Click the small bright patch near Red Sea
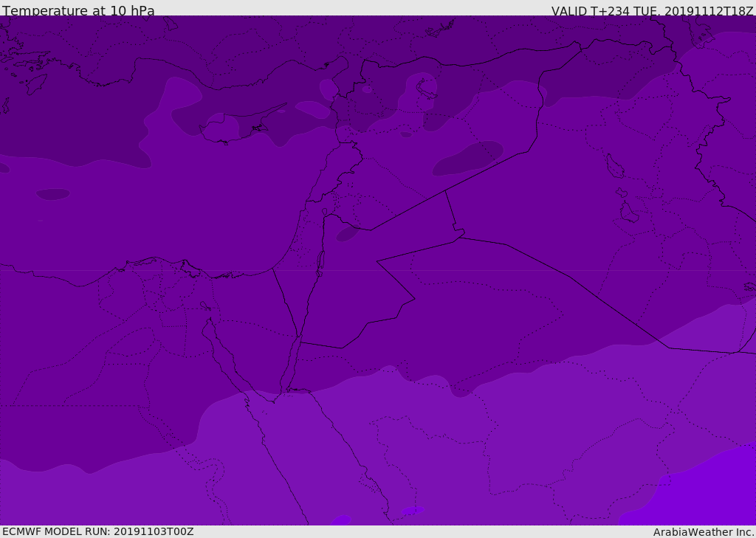This screenshot has width=756, height=538. pyautogui.click(x=340, y=520)
